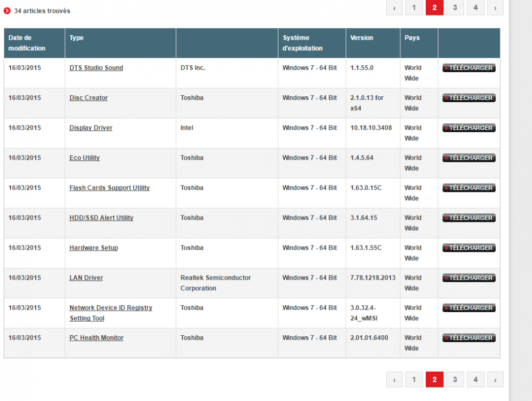Viewport: 532px width, 401px height.
Task: Select page 3 in top pagination
Action: point(455,7)
